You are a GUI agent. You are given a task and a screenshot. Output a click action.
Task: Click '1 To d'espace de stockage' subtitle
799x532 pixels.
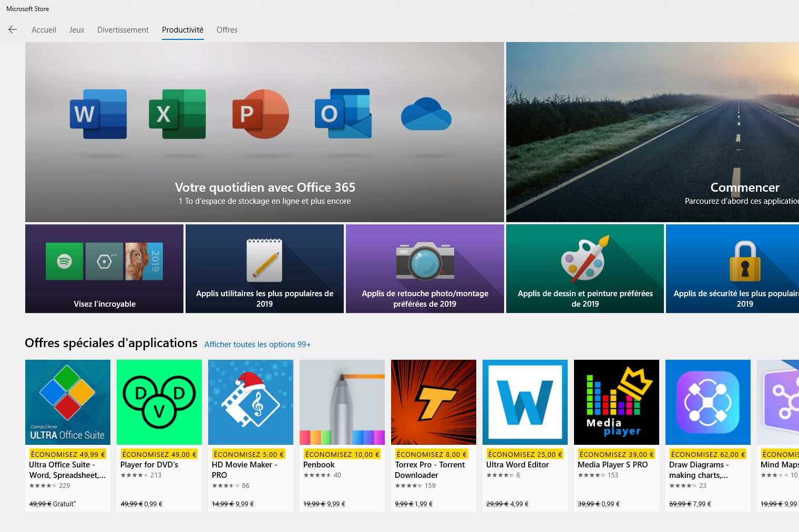click(x=264, y=201)
